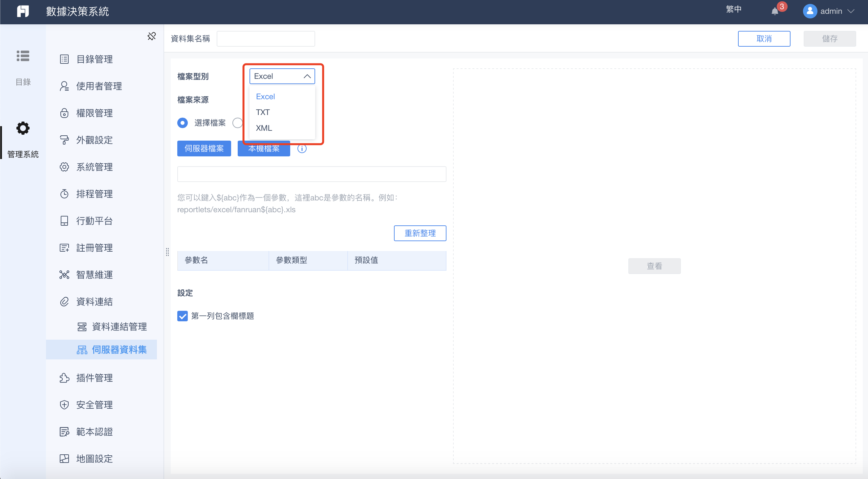Click the 使用者管理 person icon
Viewport: 868px width, 479px height.
[x=64, y=86]
